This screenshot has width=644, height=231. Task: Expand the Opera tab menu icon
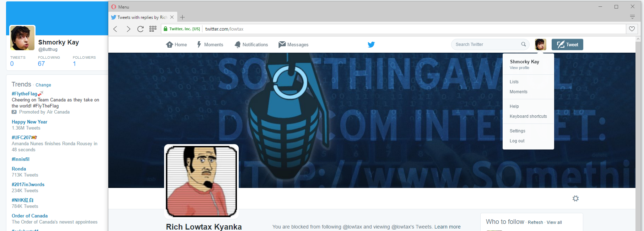tap(632, 17)
